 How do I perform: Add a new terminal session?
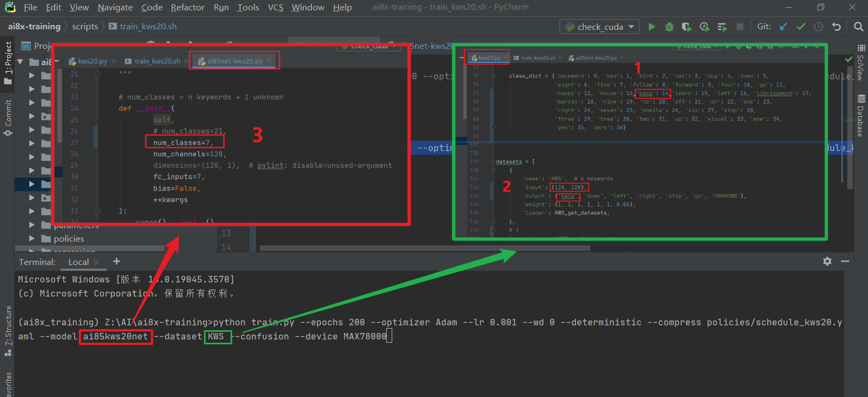[117, 261]
